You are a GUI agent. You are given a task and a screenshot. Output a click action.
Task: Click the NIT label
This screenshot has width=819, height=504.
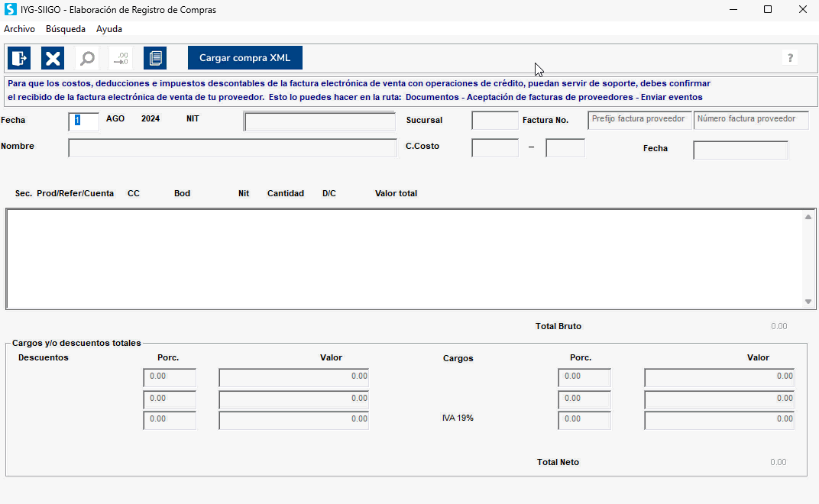pos(193,118)
